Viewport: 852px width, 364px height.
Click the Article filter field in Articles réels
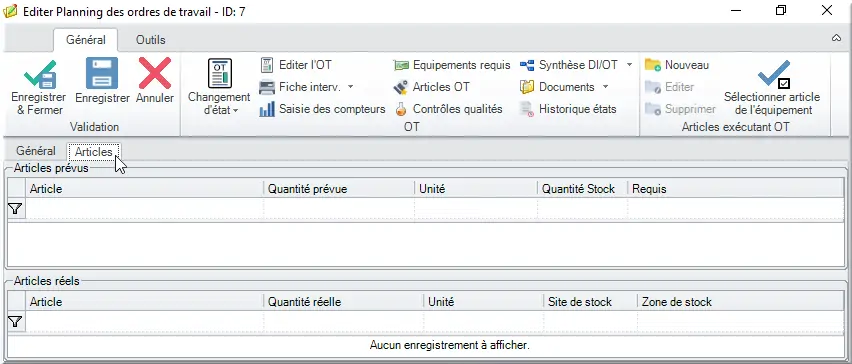[145, 322]
